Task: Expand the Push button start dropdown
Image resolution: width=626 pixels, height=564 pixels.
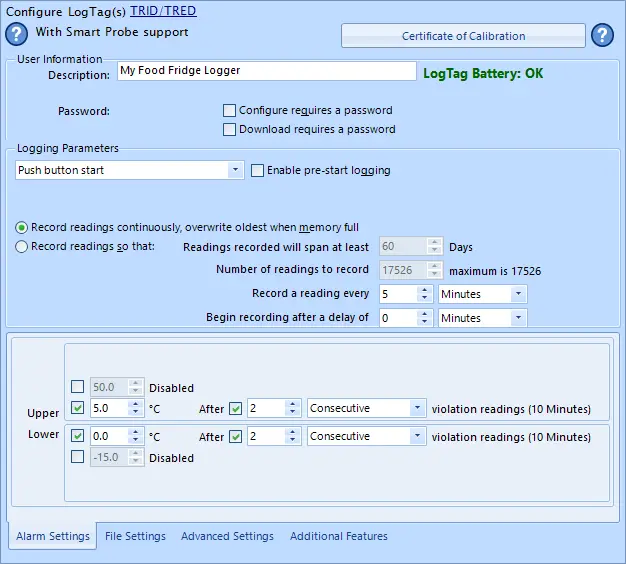Action: pyautogui.click(x=236, y=170)
